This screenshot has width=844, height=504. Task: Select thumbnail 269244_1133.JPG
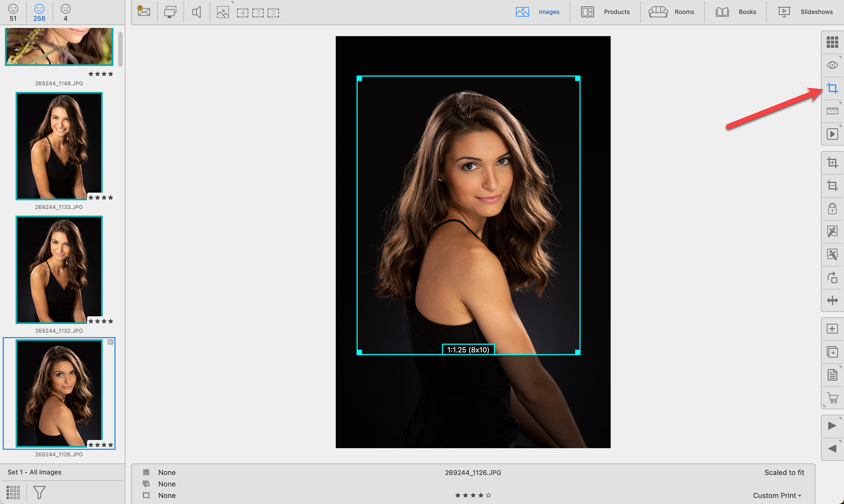pos(59,146)
